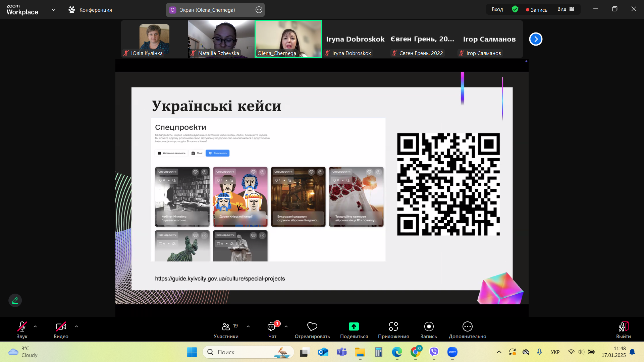
Task: Expand chat options arrow
Action: [x=286, y=326]
